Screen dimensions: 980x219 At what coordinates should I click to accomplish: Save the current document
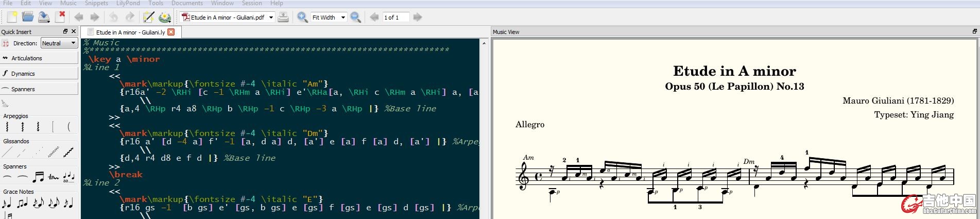click(44, 17)
